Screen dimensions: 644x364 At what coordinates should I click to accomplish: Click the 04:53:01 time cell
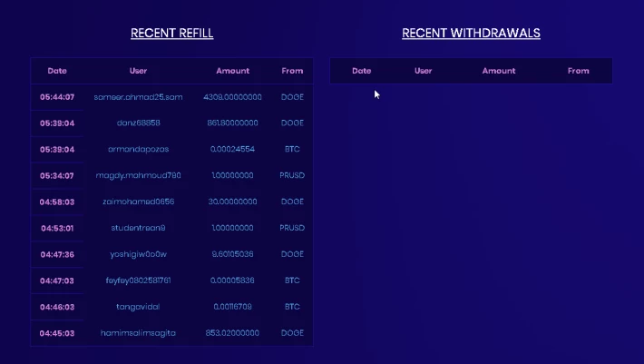click(57, 229)
